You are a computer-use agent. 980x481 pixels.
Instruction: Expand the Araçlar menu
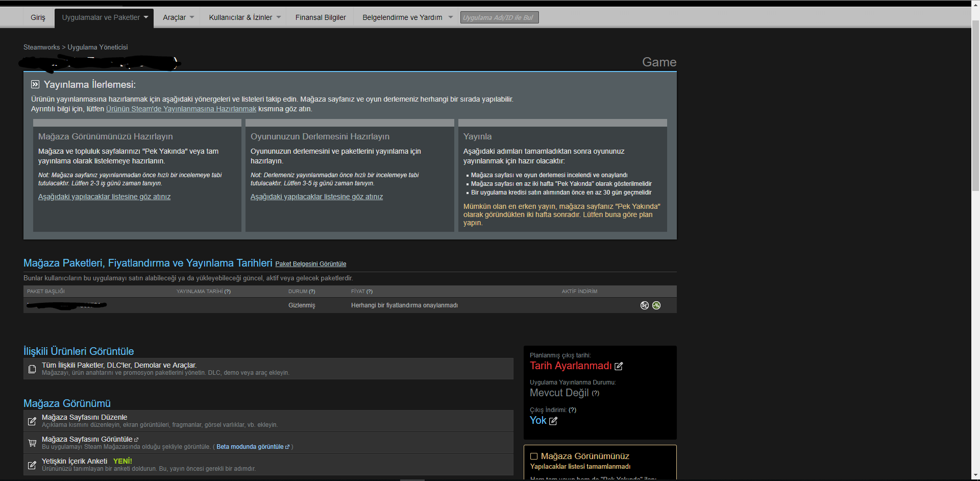178,17
